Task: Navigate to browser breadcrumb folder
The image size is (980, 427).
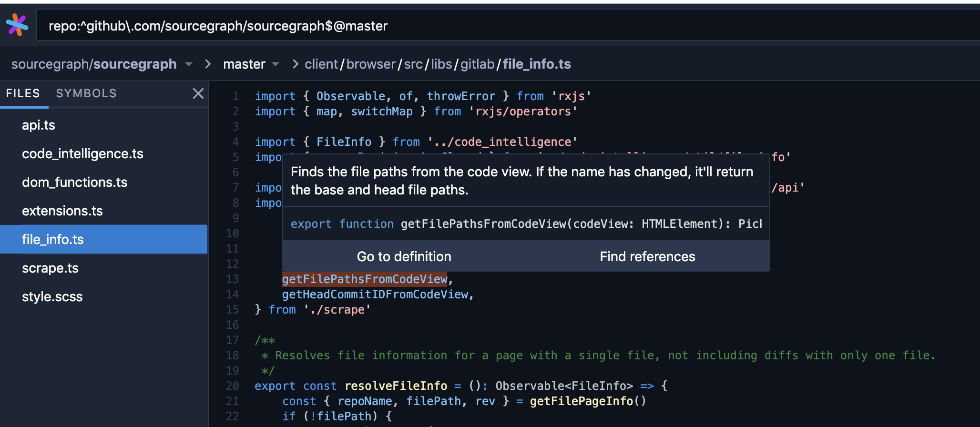Action: (x=371, y=64)
